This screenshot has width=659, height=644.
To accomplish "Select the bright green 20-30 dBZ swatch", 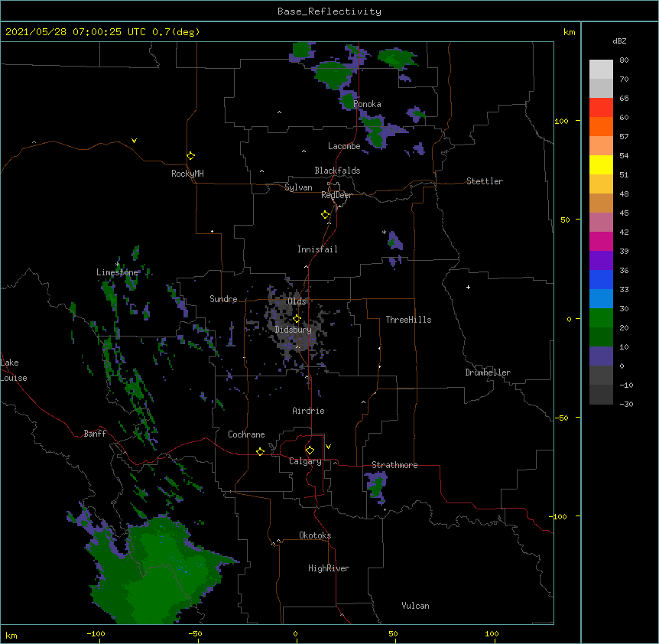I will pyautogui.click(x=601, y=318).
